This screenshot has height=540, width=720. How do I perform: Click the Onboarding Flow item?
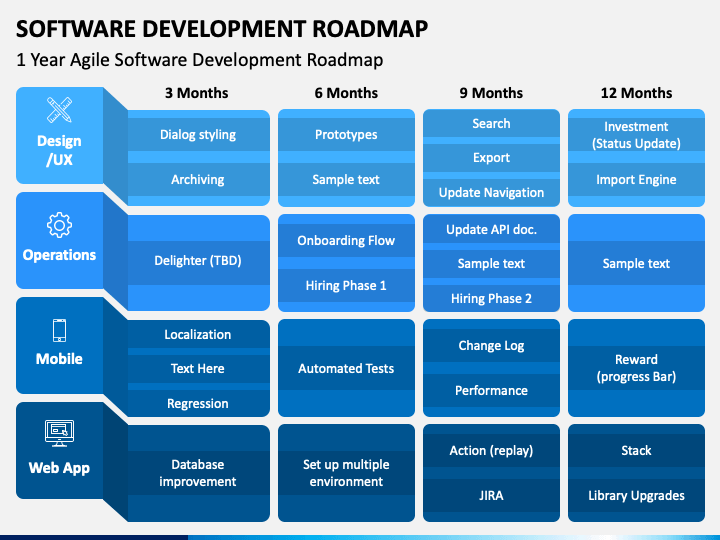tap(346, 241)
